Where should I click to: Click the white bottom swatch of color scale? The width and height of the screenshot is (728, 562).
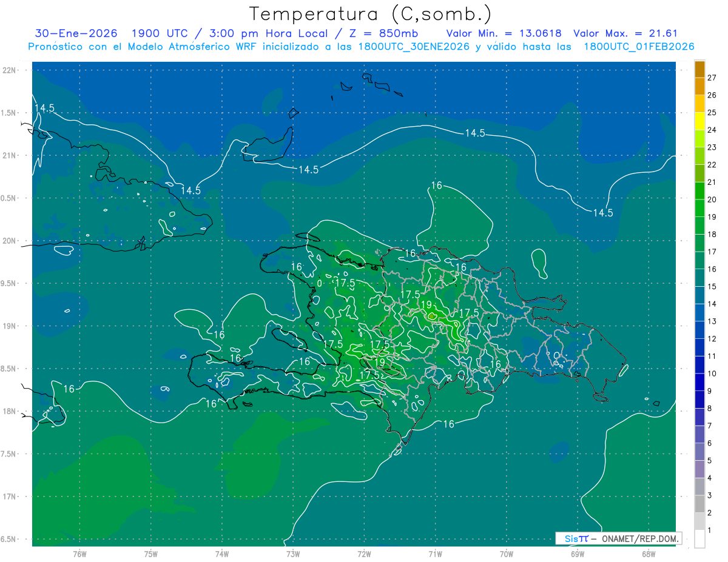click(699, 538)
